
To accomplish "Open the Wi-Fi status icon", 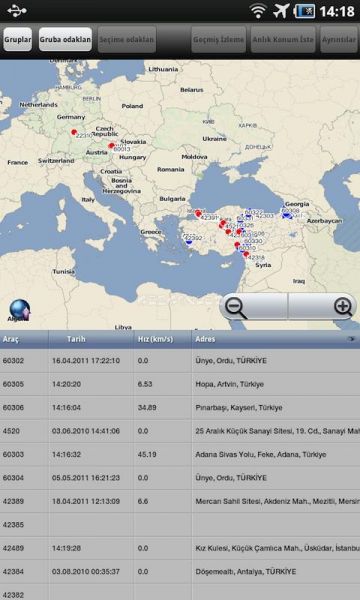I will coord(258,11).
